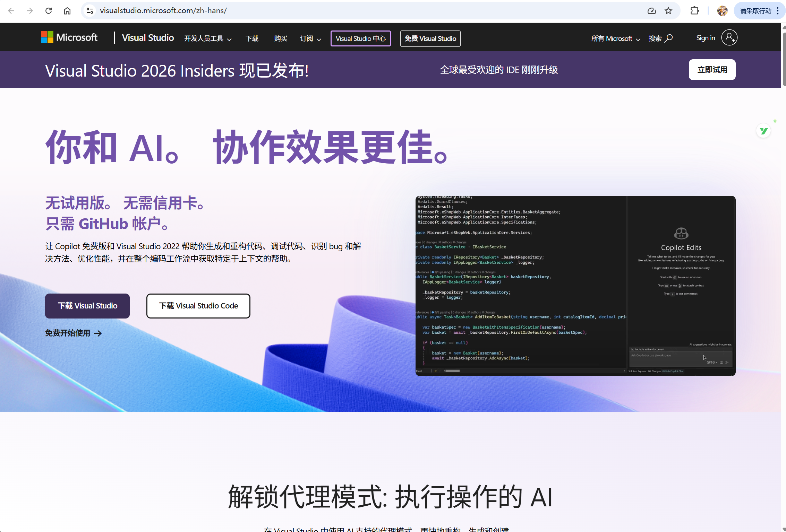
Task: Open the 下载 nav item
Action: tap(252, 38)
